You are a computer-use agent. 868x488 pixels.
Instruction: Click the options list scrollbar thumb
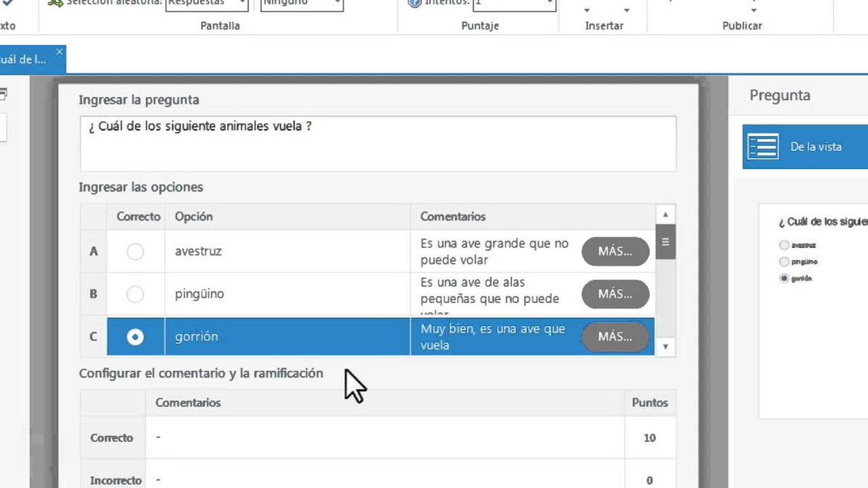tap(665, 241)
